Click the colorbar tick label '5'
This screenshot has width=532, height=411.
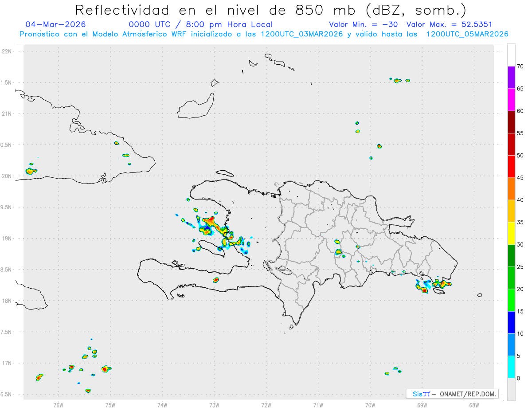[519, 356]
